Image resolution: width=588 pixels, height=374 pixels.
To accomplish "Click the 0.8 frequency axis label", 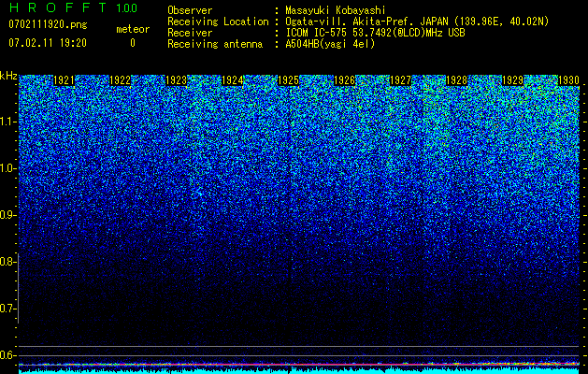I will (7, 262).
